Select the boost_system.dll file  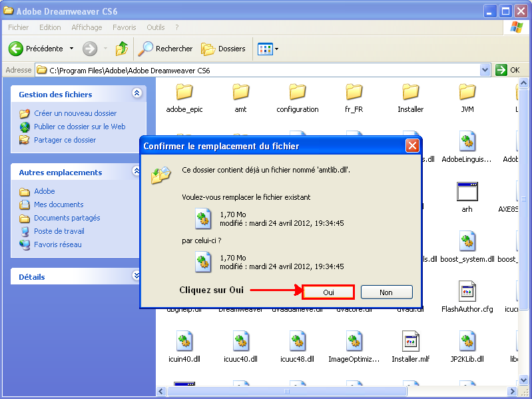click(x=467, y=247)
